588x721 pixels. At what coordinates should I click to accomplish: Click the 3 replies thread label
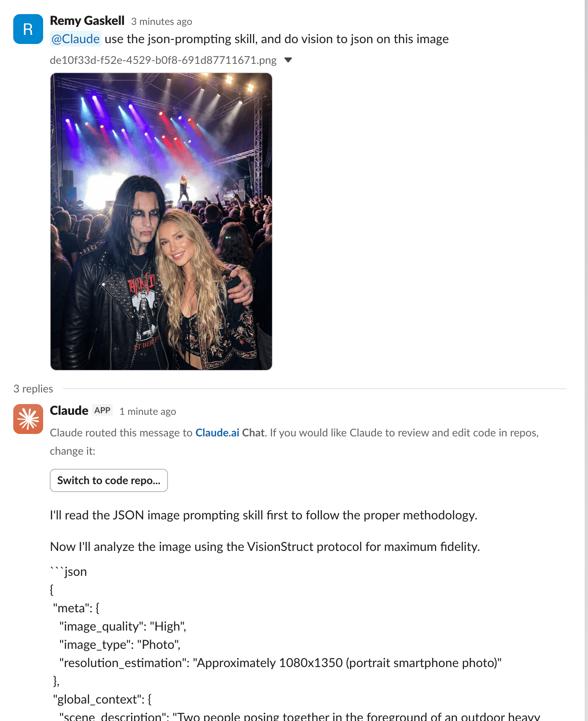tap(33, 389)
